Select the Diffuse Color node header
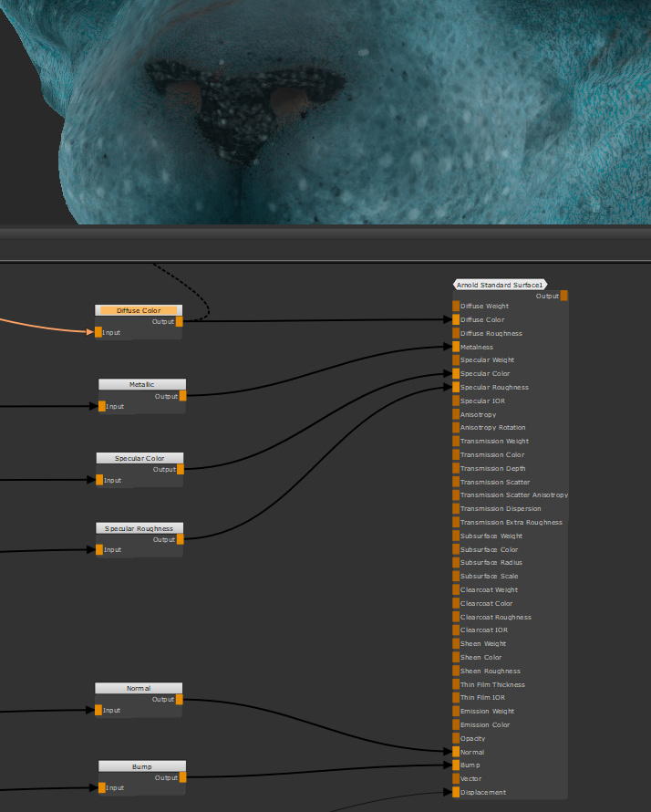Screen dimensions: 651x812 [x=139, y=310]
